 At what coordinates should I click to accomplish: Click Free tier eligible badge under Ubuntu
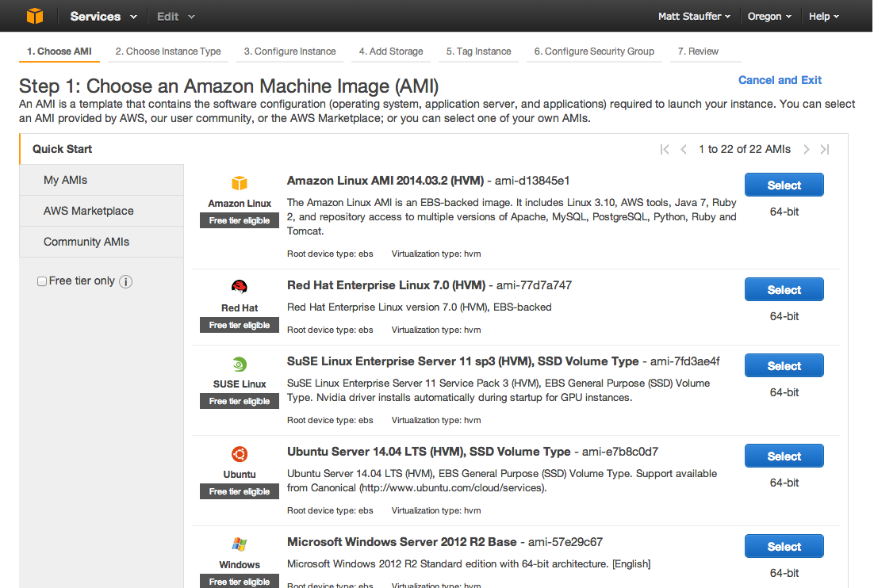point(240,491)
